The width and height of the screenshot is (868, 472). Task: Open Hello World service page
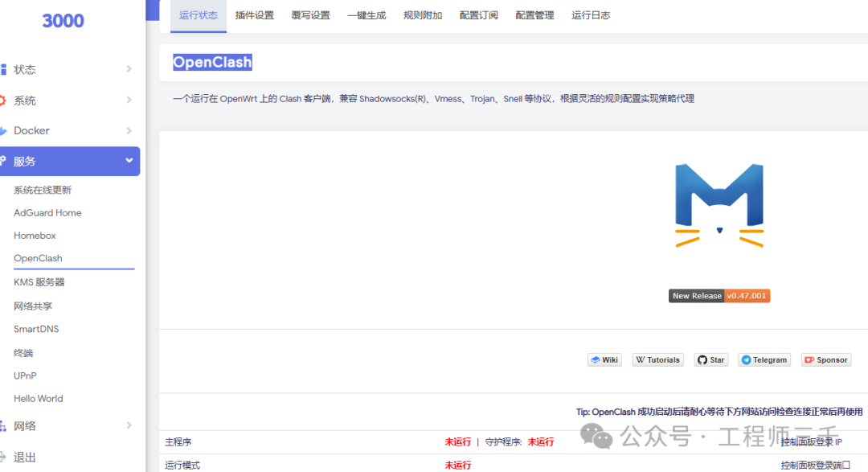point(39,398)
